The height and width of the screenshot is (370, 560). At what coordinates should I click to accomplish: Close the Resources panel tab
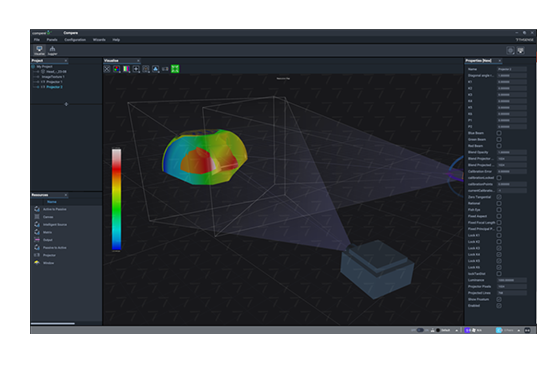pos(66,195)
